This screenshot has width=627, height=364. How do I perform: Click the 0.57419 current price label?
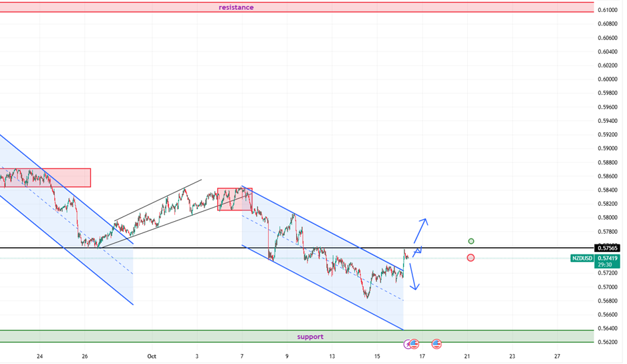[x=608, y=258]
